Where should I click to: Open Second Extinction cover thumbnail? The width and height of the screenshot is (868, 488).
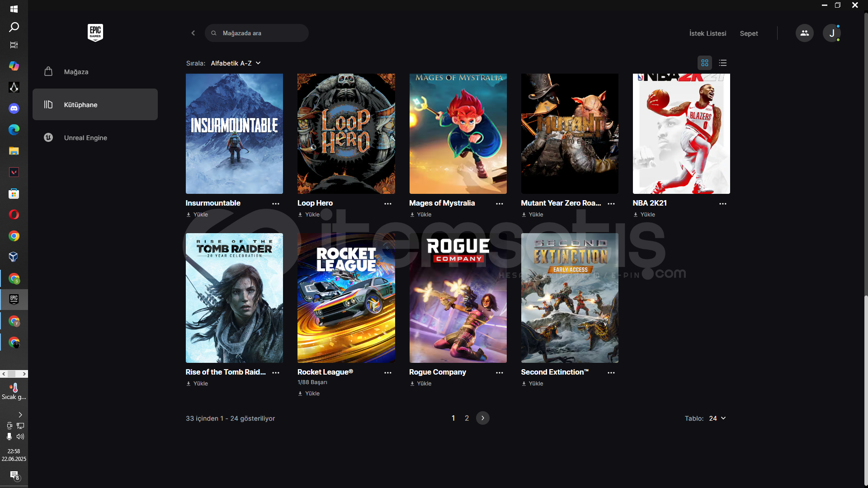click(570, 298)
